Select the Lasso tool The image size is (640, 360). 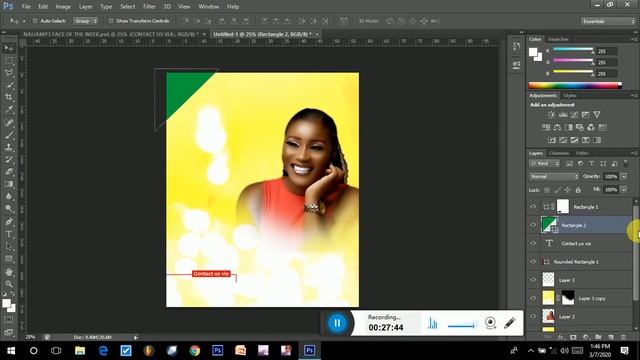click(9, 73)
